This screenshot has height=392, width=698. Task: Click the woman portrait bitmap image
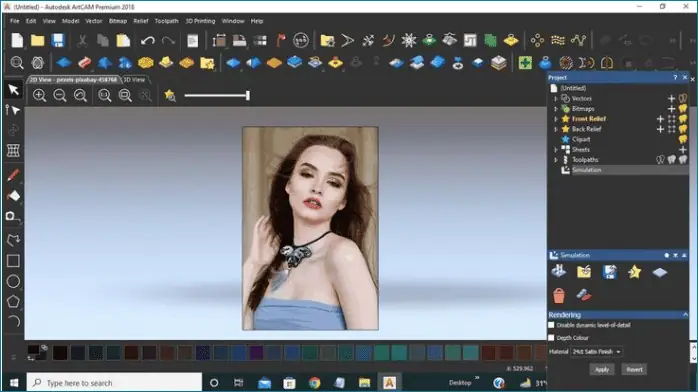(310, 228)
